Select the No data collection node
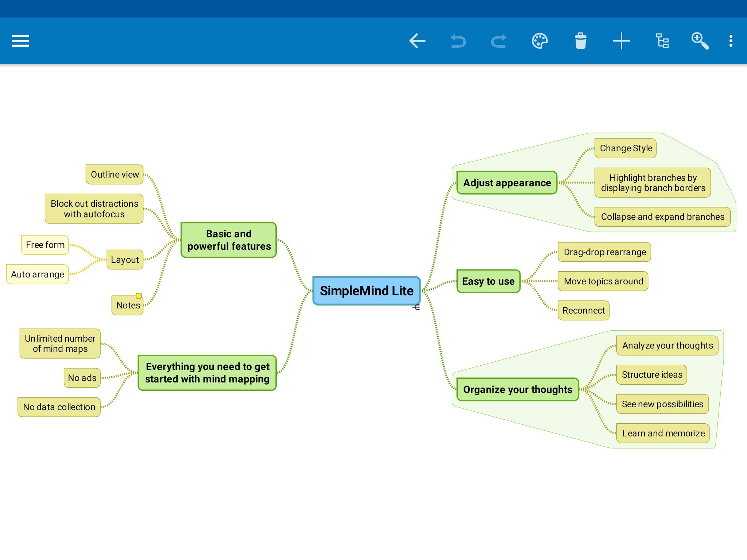The height and width of the screenshot is (560, 747). pyautogui.click(x=59, y=407)
